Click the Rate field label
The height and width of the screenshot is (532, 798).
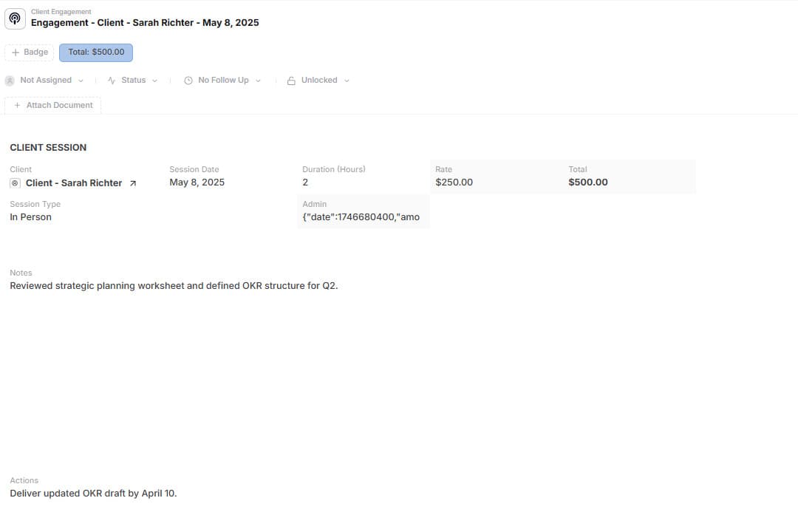click(444, 169)
